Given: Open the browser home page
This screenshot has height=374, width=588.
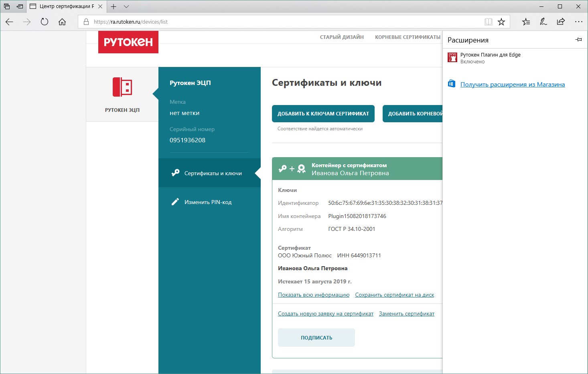Looking at the screenshot, I should [62, 22].
